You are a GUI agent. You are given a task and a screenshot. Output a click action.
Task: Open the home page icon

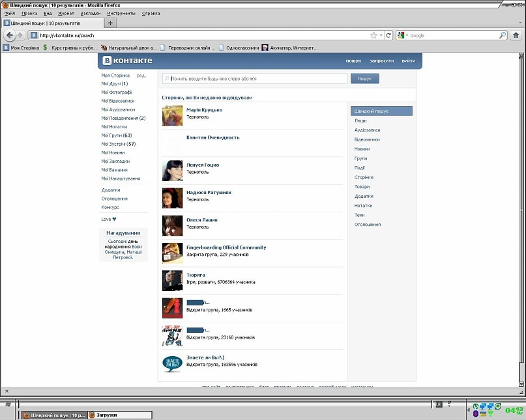point(516,35)
